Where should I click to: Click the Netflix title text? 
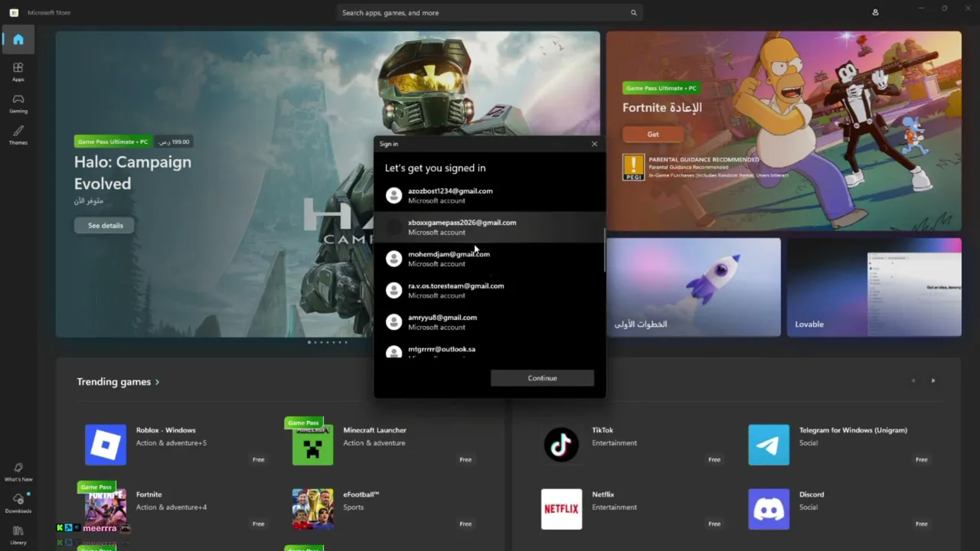point(603,494)
